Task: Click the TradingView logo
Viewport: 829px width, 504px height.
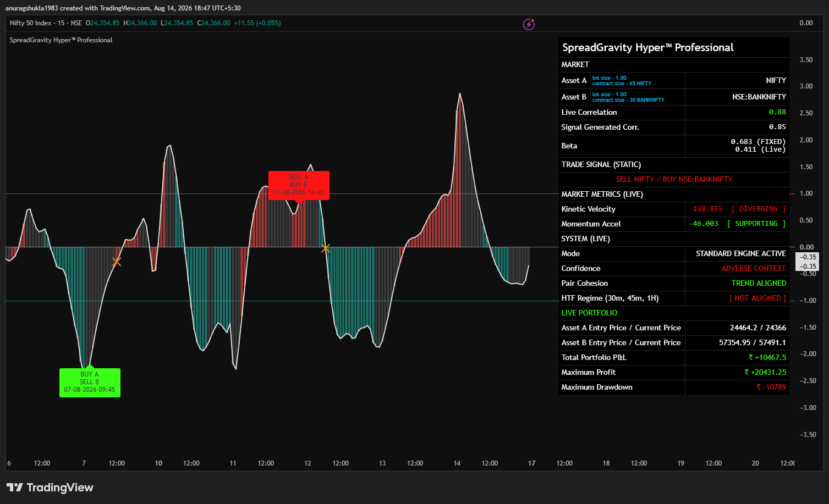Action: point(50,488)
